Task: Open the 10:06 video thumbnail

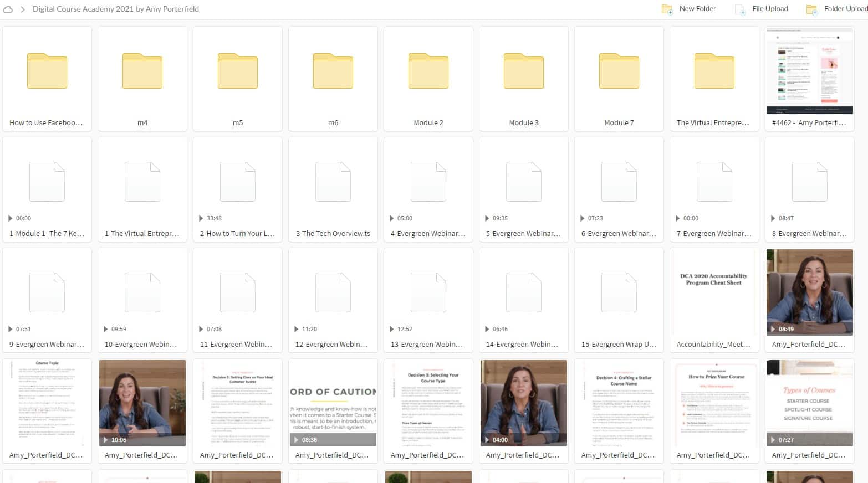Action: click(x=142, y=403)
